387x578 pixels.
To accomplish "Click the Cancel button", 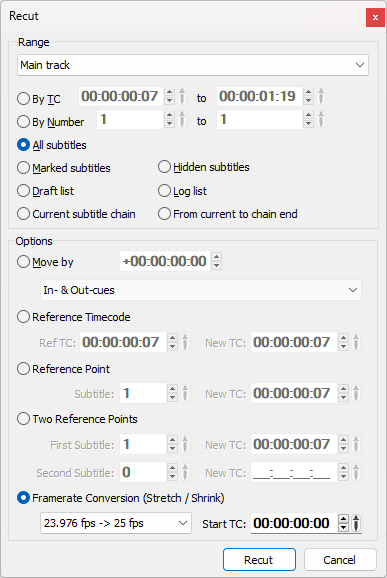I will point(340,560).
